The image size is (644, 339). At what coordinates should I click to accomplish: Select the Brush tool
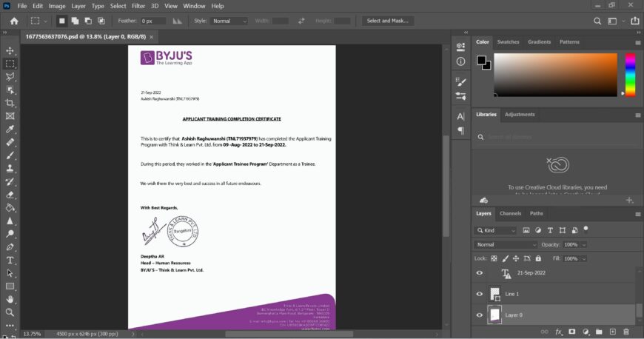[10, 155]
